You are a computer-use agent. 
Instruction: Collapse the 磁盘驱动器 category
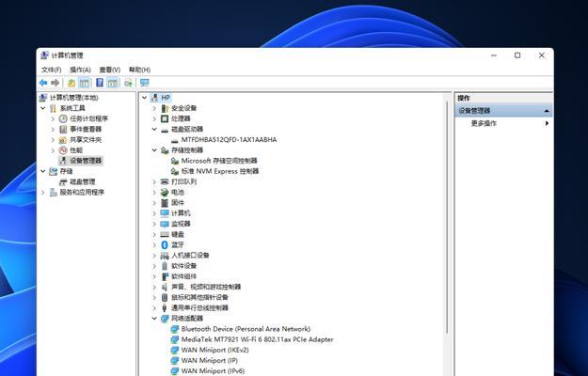click(154, 129)
